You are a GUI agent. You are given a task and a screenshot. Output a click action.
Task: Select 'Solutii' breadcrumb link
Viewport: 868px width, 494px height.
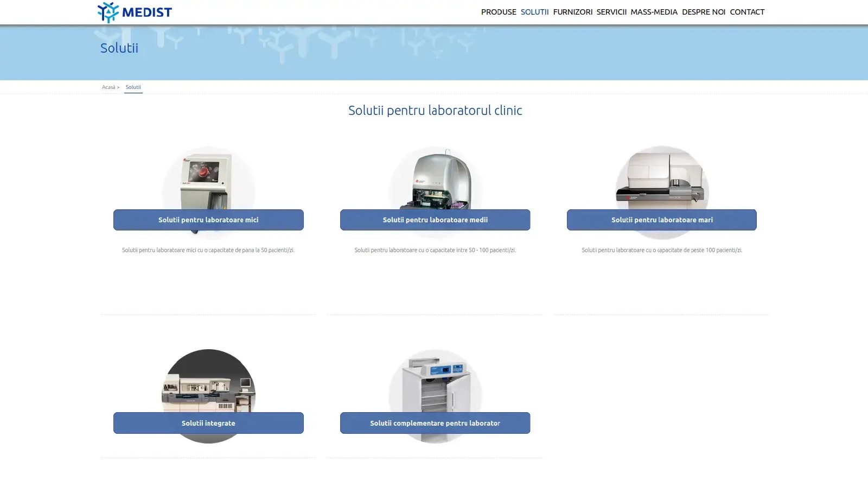click(x=133, y=87)
